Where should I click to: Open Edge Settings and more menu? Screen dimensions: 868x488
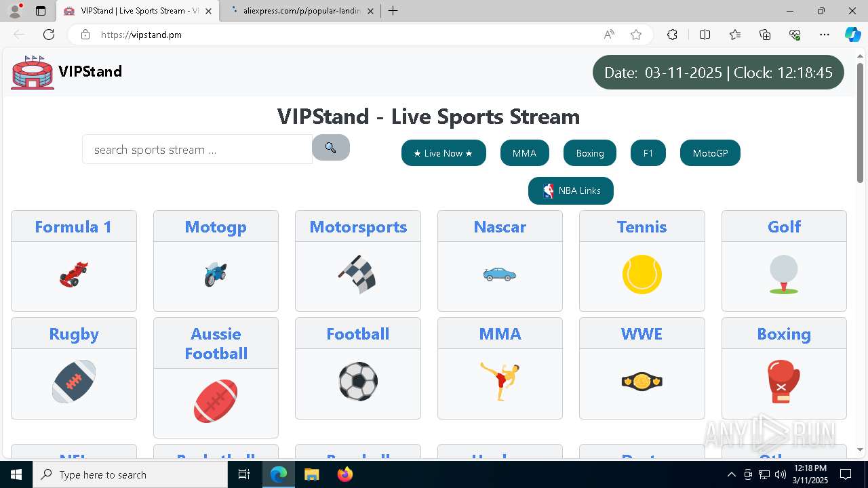point(825,35)
